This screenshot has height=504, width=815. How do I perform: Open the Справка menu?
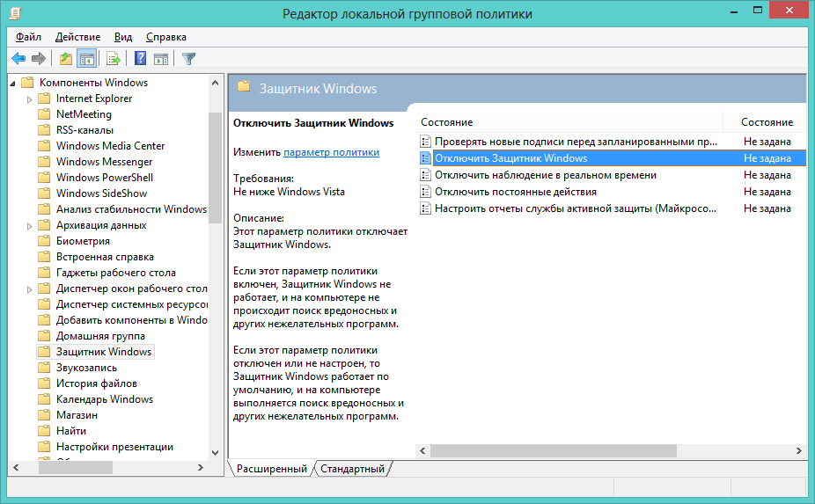[166, 37]
